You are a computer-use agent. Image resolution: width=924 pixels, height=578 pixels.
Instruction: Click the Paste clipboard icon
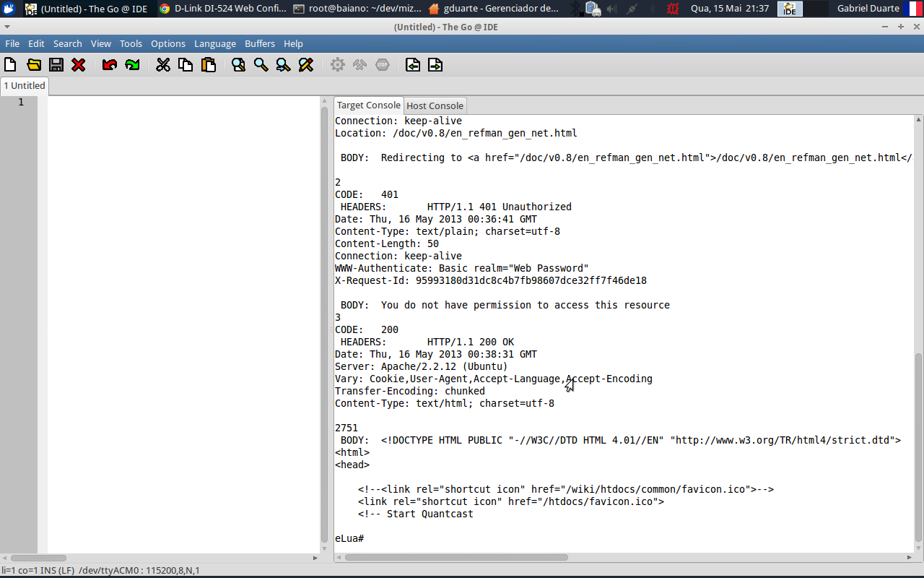tap(209, 65)
